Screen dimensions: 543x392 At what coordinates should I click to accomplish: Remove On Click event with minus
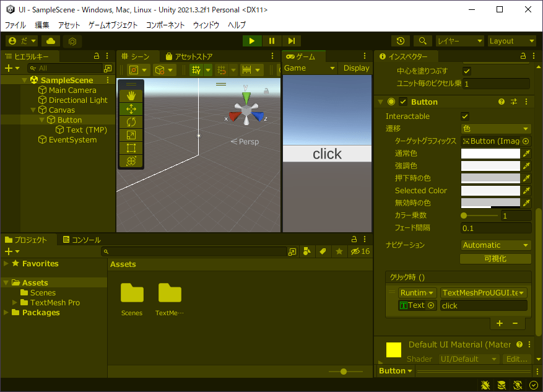515,323
